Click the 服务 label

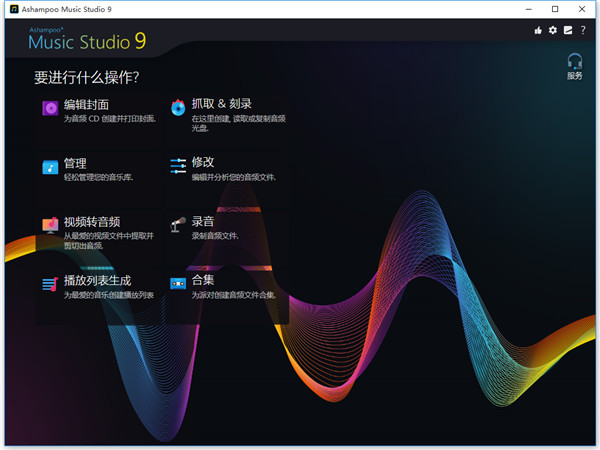point(574,76)
